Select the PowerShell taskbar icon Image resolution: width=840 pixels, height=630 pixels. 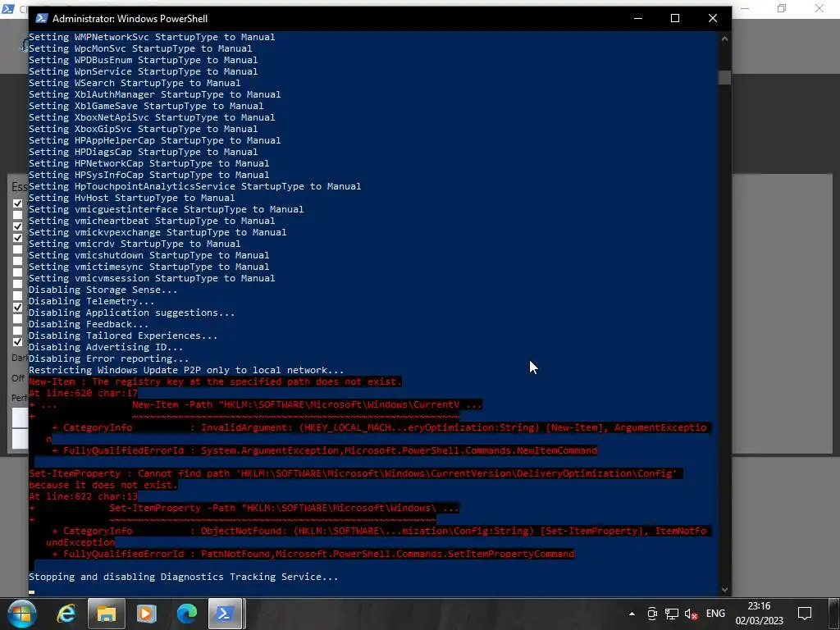[225, 614]
